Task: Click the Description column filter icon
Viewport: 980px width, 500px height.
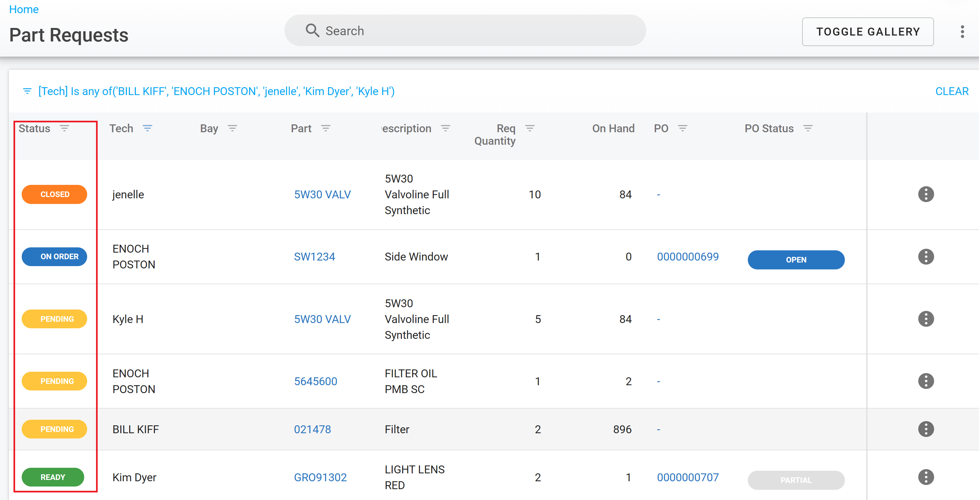Action: coord(446,128)
